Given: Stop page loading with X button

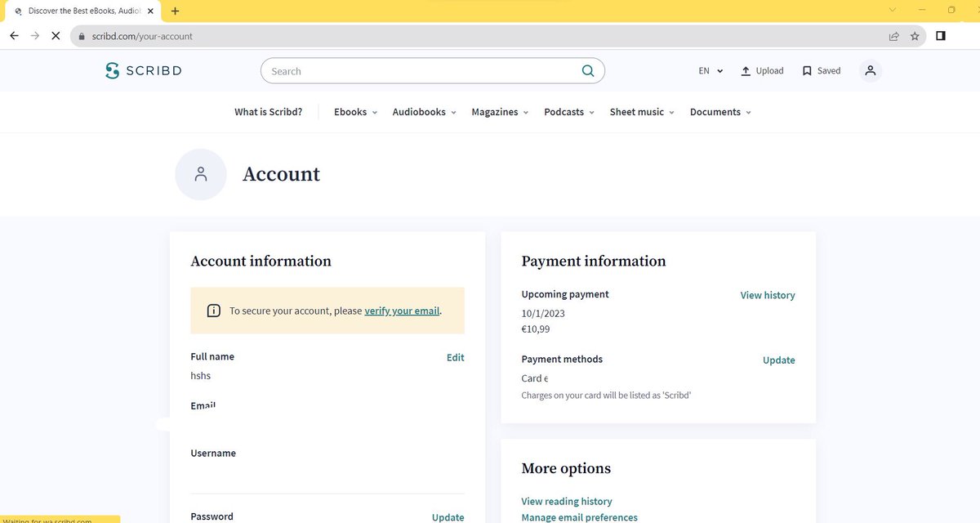Looking at the screenshot, I should tap(56, 36).
